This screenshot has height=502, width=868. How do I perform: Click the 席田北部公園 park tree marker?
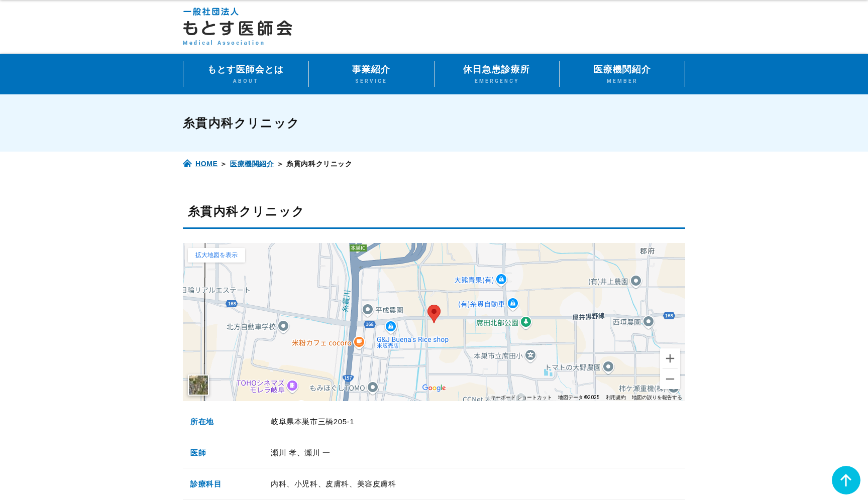(x=526, y=323)
